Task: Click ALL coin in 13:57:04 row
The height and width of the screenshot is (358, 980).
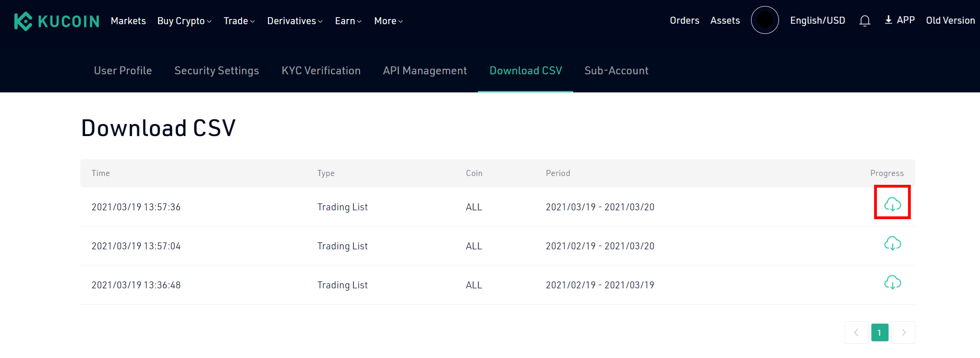Action: [x=474, y=246]
